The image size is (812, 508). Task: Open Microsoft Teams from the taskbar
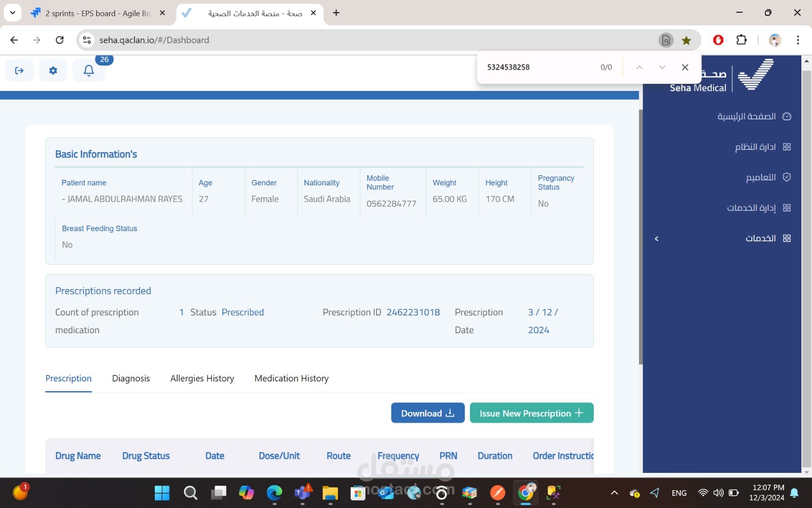tap(303, 493)
